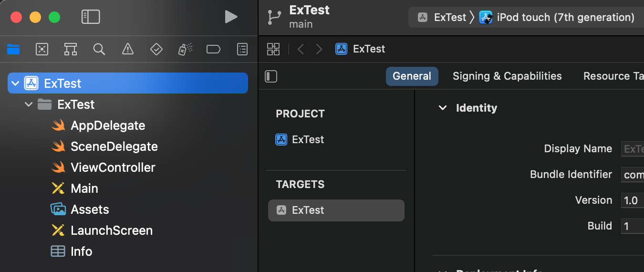Open the Project navigator folder icon
Viewport: 644px width, 272px height.
(x=13, y=49)
